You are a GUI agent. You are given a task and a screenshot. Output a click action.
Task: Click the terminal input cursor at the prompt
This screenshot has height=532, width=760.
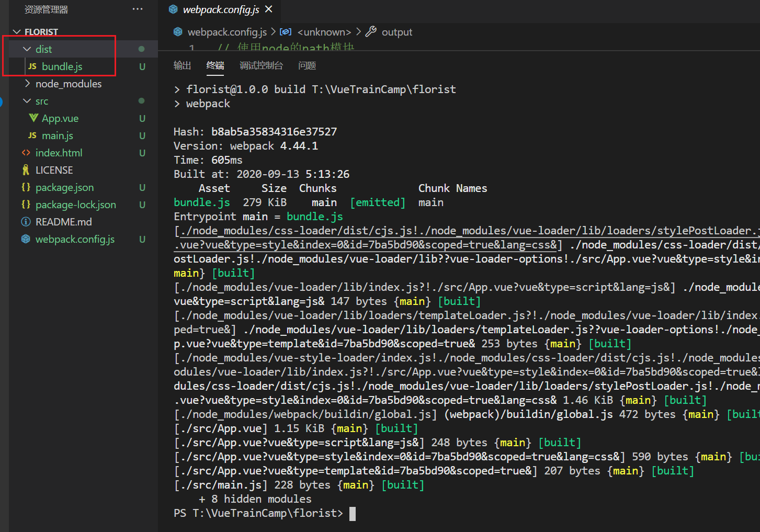(x=353, y=514)
